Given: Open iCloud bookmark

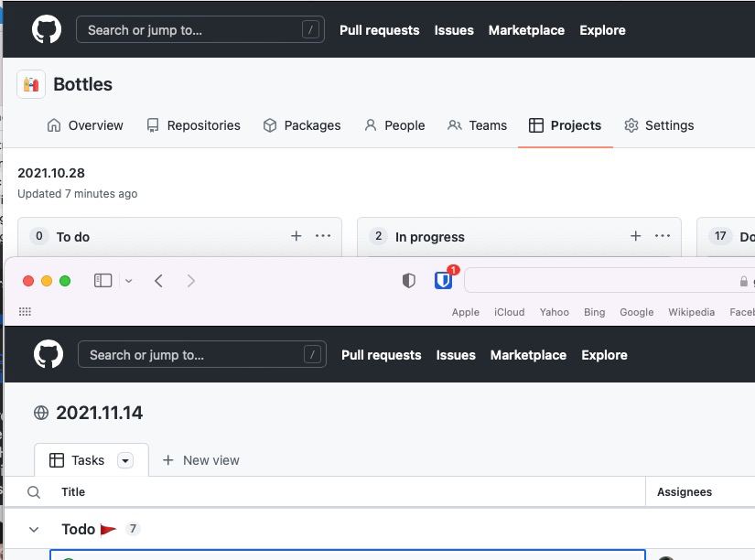Looking at the screenshot, I should 509,312.
